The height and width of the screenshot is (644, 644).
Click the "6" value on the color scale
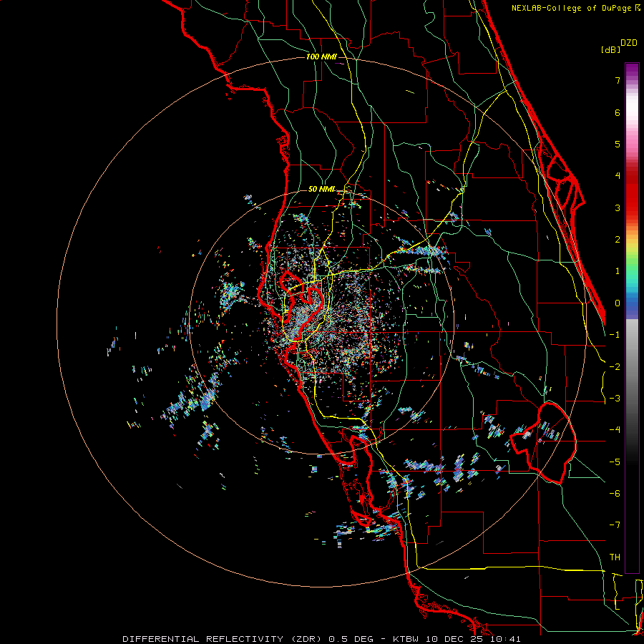point(618,112)
